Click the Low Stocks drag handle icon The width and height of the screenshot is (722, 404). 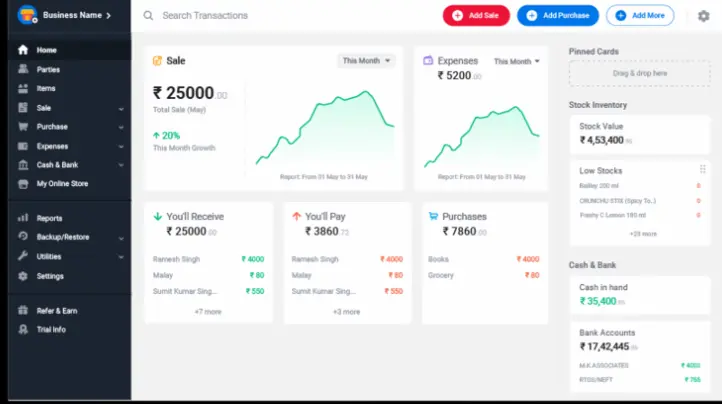click(703, 170)
